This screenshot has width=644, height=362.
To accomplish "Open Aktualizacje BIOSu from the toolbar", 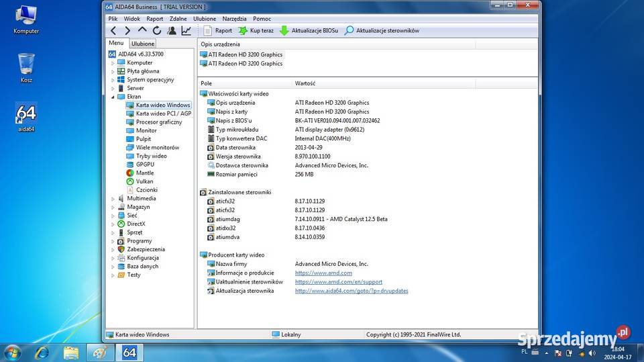I will [309, 30].
